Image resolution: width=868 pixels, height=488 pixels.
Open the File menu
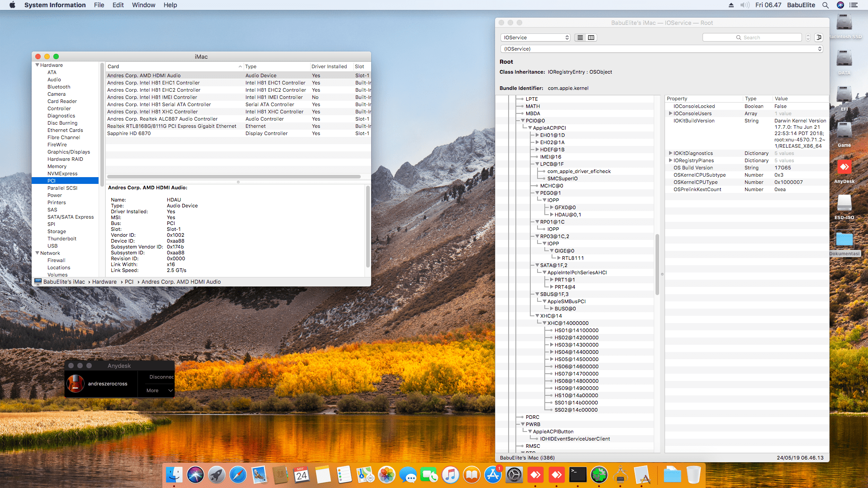click(99, 5)
